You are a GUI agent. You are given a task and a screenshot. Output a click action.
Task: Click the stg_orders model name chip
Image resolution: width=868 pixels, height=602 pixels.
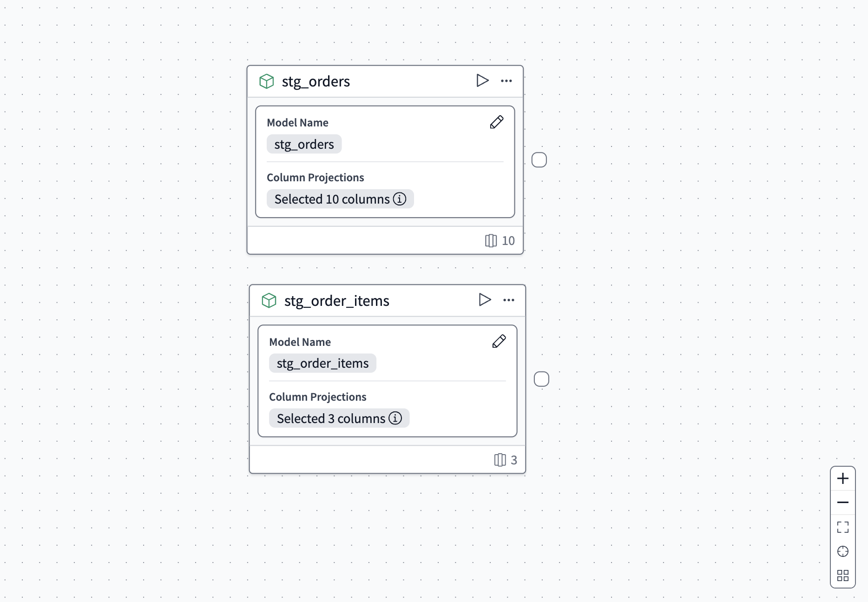click(x=304, y=144)
